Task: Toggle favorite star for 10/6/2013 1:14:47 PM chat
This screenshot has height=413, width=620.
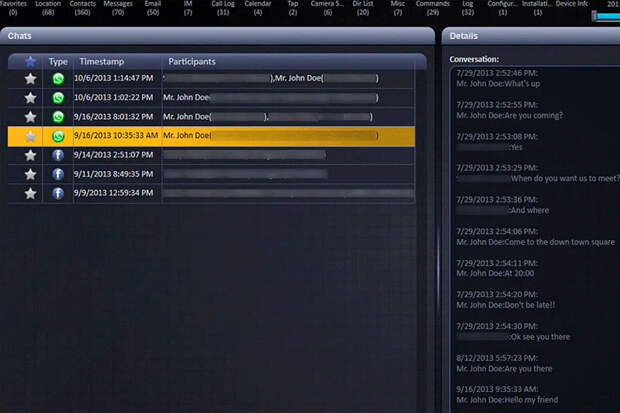Action: tap(30, 79)
